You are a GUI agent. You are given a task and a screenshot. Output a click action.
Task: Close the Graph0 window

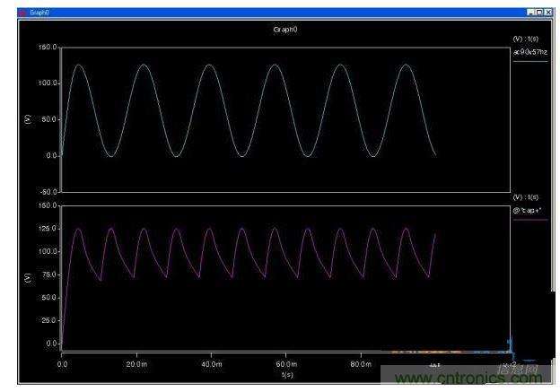pos(548,12)
